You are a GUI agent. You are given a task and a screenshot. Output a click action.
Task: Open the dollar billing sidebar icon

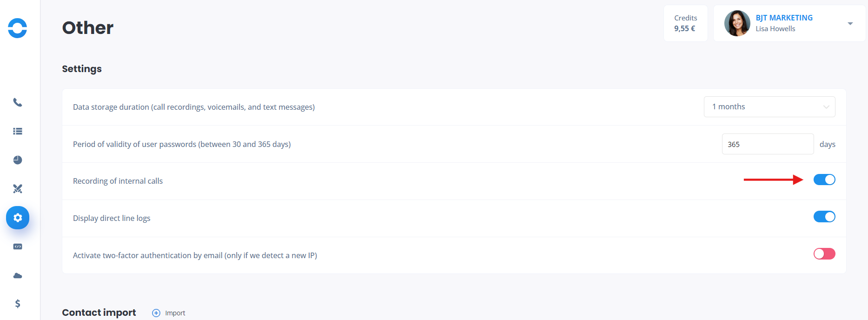click(x=18, y=304)
